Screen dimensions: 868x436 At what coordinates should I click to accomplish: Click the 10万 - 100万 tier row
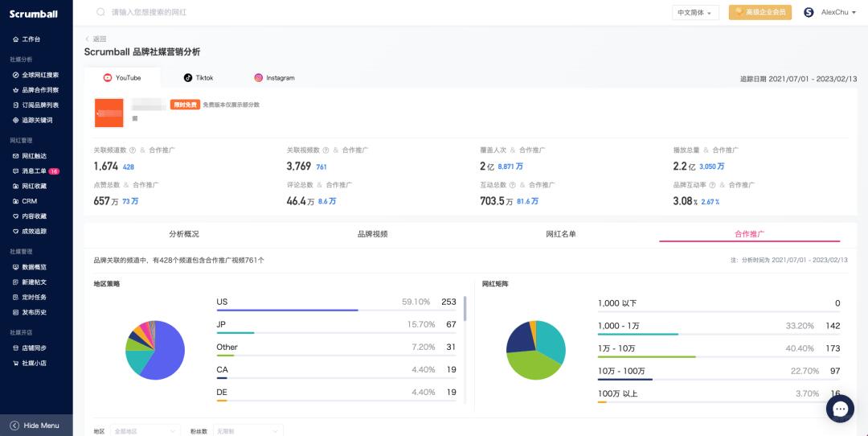[x=719, y=372]
